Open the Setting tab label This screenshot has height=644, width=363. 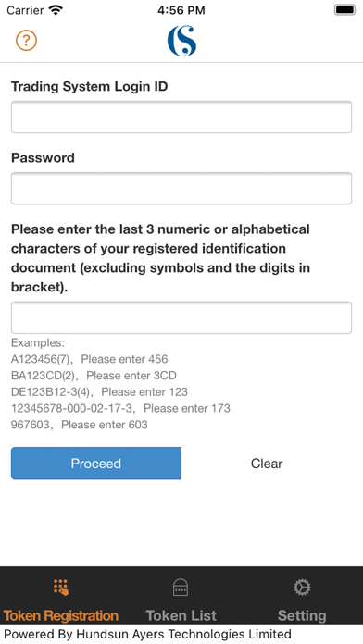(302, 615)
